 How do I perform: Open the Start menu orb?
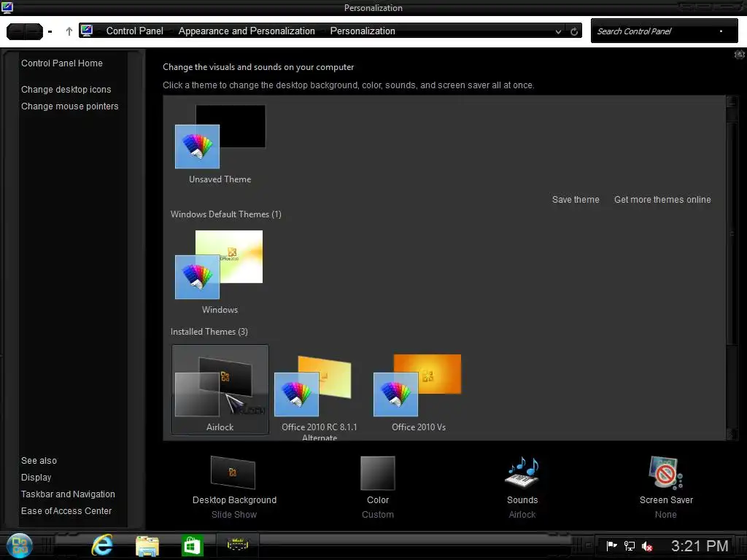click(x=20, y=545)
